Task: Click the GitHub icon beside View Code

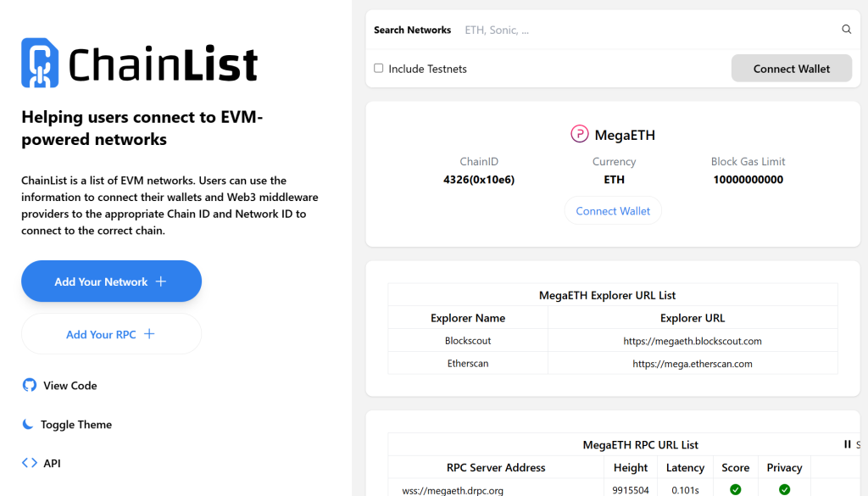Action: tap(29, 386)
